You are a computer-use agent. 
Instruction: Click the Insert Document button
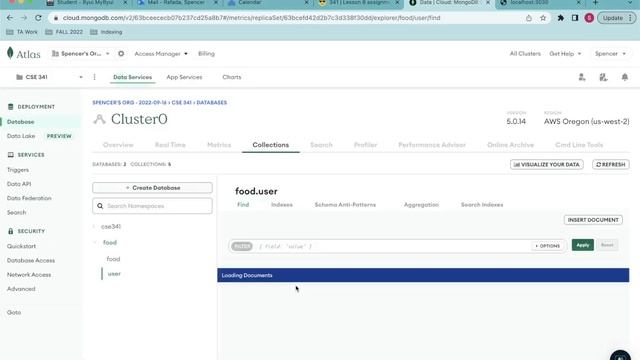[593, 220]
